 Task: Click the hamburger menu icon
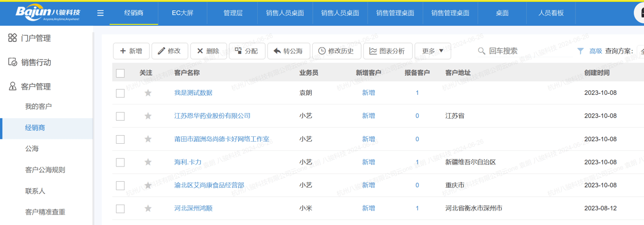[x=100, y=13]
